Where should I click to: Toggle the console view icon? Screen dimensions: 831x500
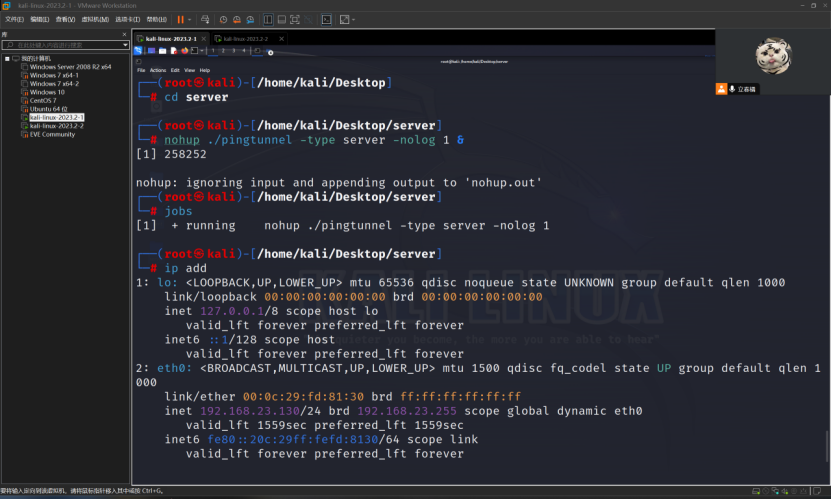[326, 20]
